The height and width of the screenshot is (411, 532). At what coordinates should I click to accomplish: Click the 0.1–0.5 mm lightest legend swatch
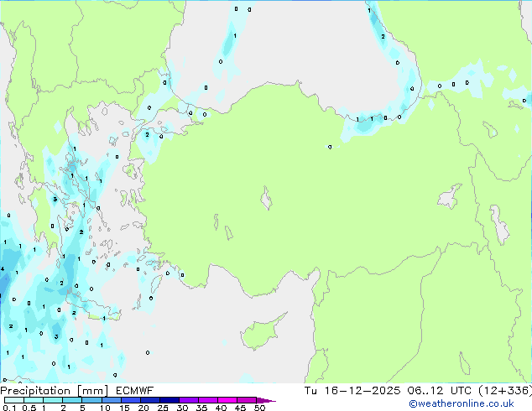click(14, 400)
